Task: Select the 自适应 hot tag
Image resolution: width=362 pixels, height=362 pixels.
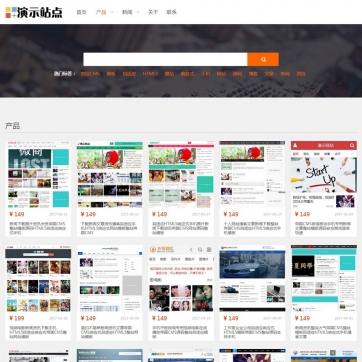Action: pos(129,74)
